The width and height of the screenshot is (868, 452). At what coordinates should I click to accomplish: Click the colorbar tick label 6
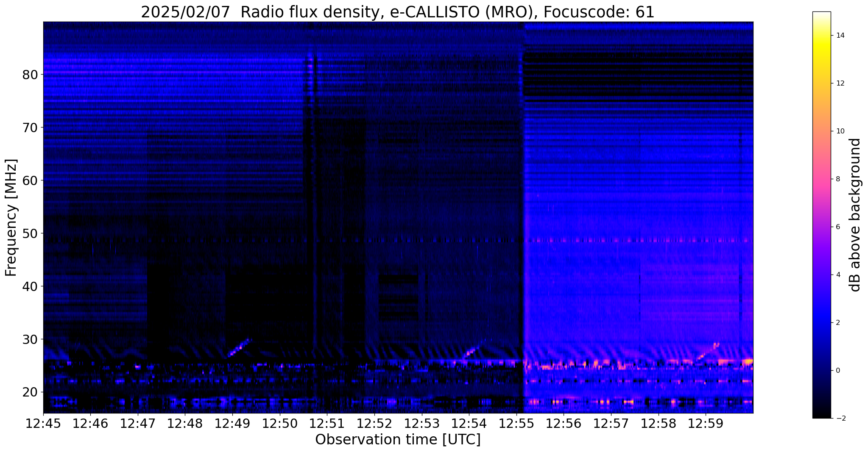click(838, 227)
